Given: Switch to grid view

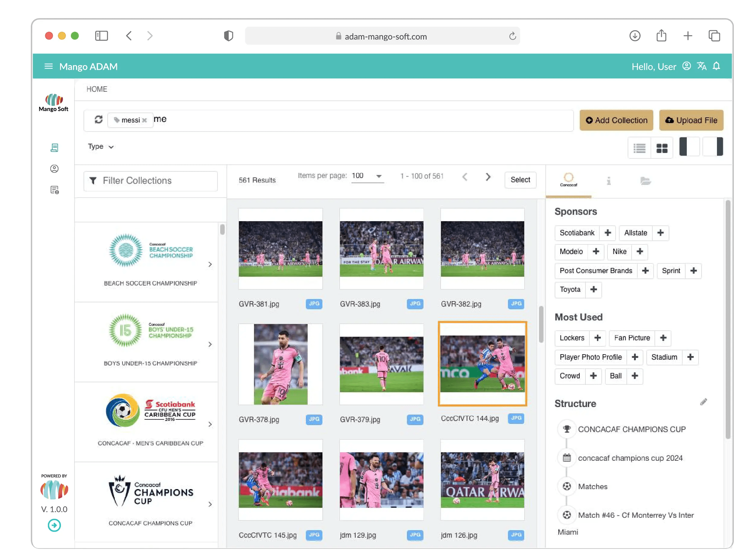Looking at the screenshot, I should [x=661, y=148].
